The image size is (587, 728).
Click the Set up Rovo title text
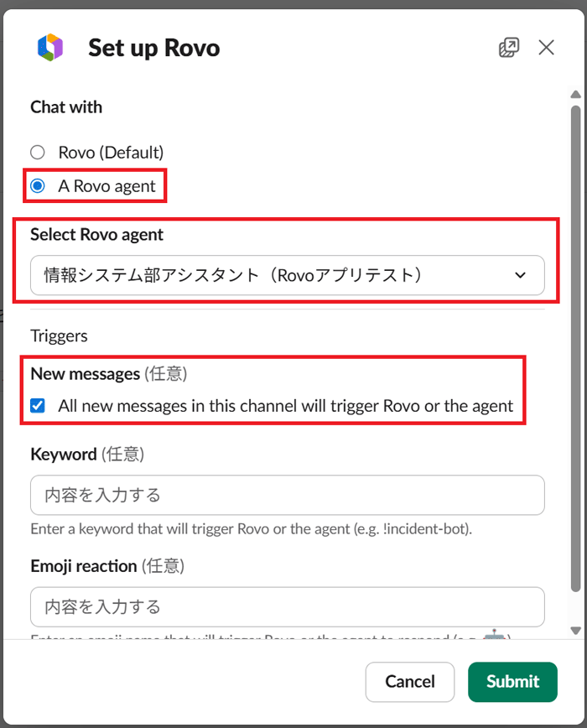(x=154, y=48)
